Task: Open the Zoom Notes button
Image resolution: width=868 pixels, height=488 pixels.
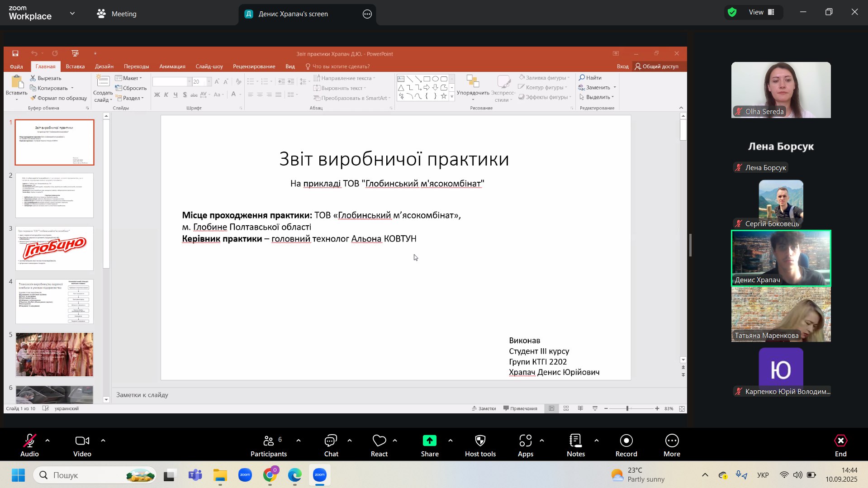Action: pyautogui.click(x=576, y=445)
